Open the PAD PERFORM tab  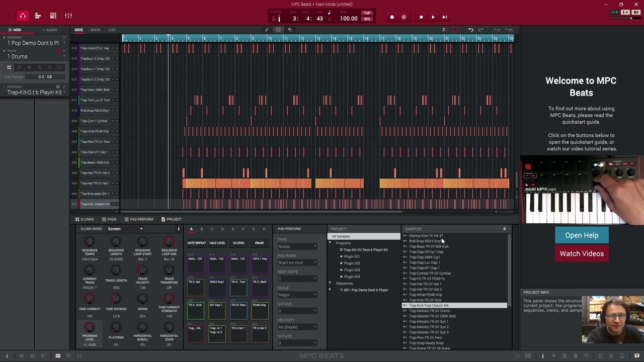click(x=138, y=219)
